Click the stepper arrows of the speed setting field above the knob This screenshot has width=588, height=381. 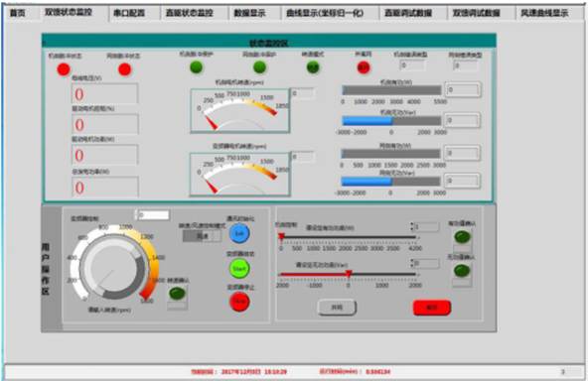136,214
